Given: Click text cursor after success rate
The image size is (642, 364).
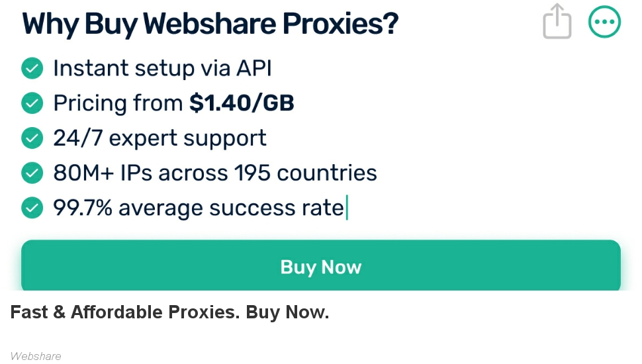Looking at the screenshot, I should coord(346,208).
